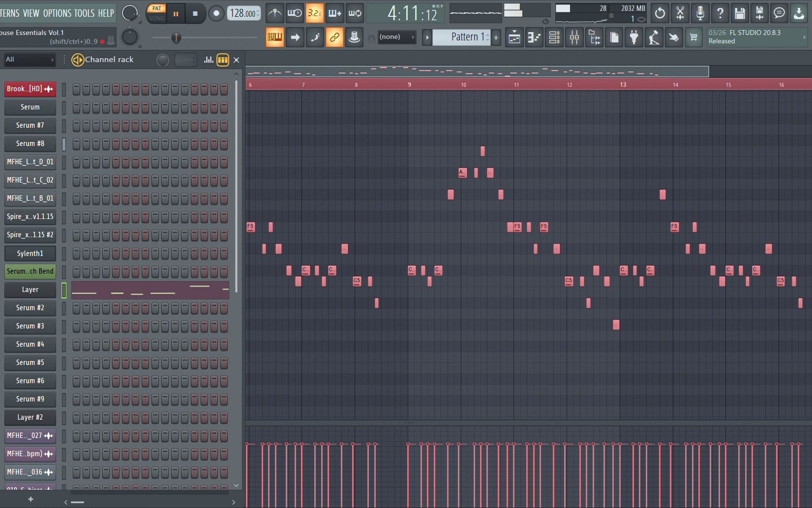The height and width of the screenshot is (508, 812).
Task: Adjust the 128.000 tempo stepper arrows
Action: (x=258, y=13)
